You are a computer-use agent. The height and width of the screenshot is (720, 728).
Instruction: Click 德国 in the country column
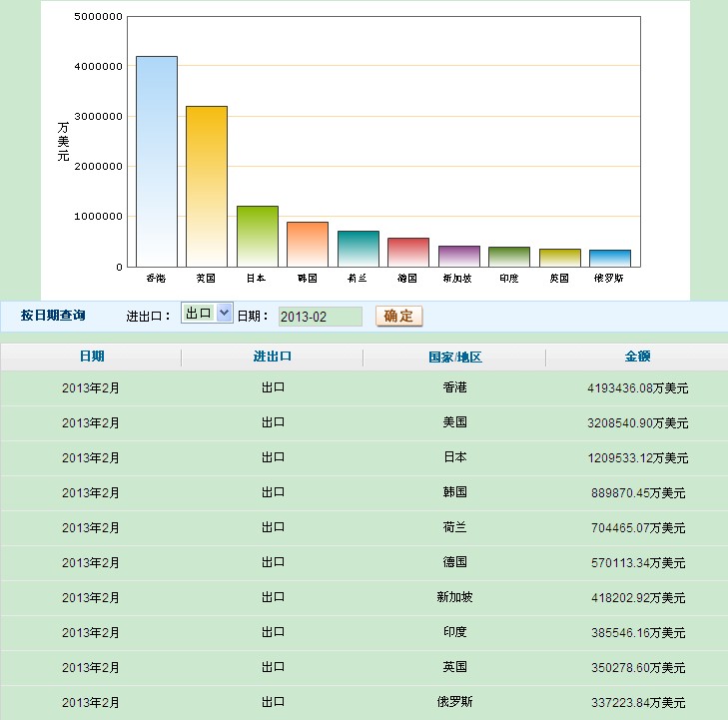[x=454, y=562]
